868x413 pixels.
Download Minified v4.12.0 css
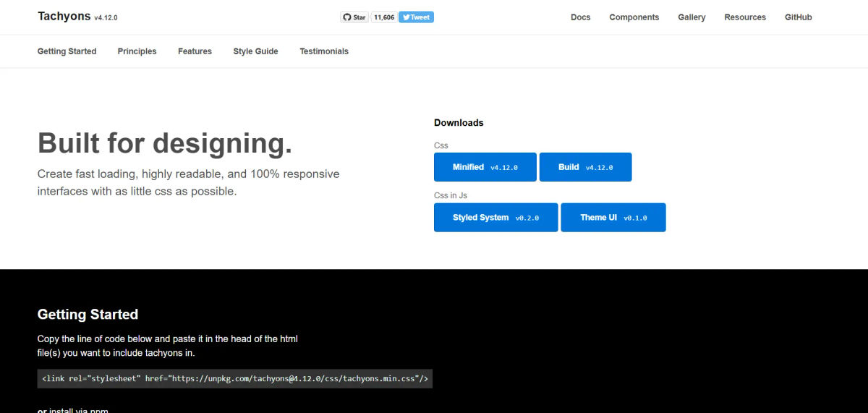coord(485,167)
